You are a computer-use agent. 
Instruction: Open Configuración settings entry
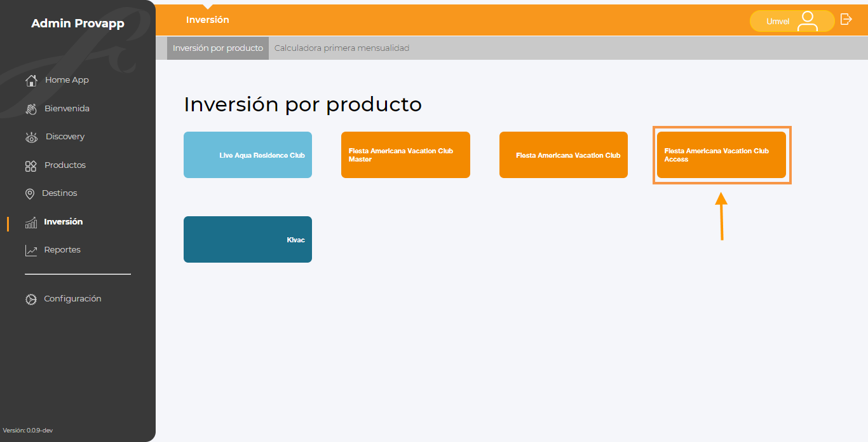pyautogui.click(x=72, y=299)
